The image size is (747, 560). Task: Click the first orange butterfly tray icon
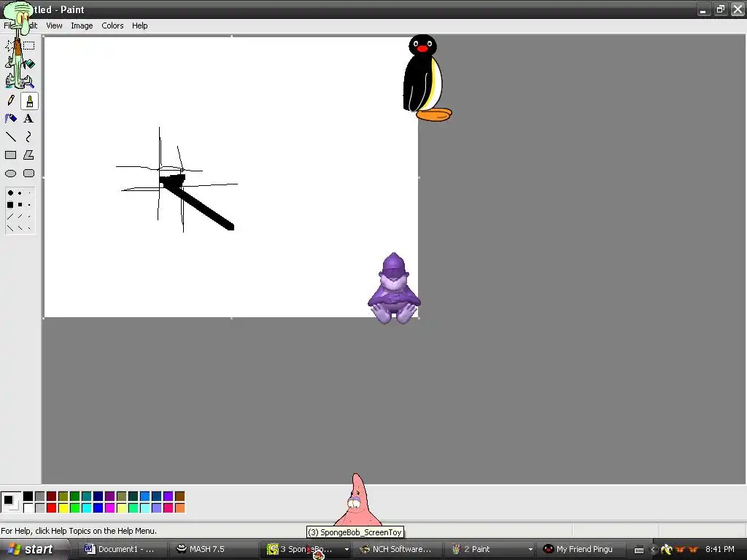680,550
